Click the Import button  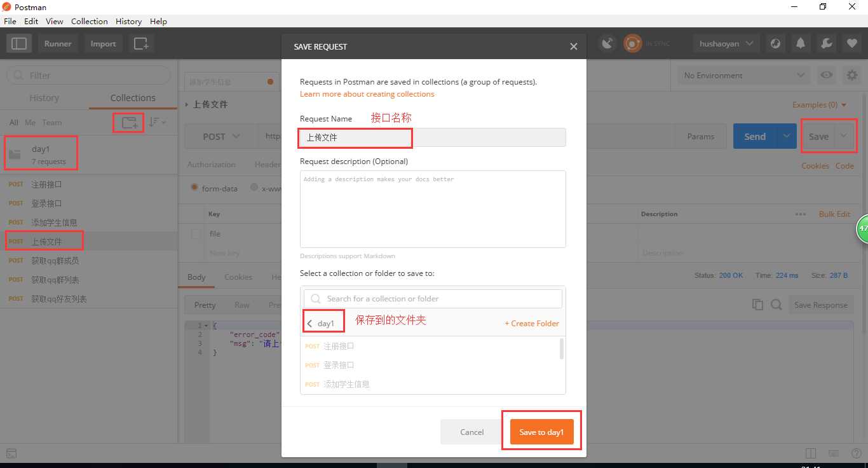[103, 44]
